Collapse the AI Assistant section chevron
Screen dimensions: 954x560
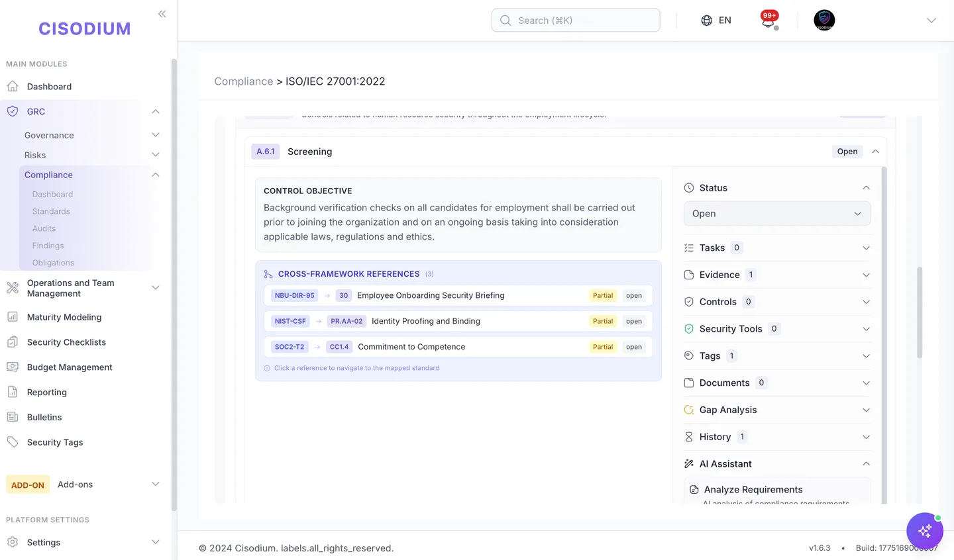point(866,464)
